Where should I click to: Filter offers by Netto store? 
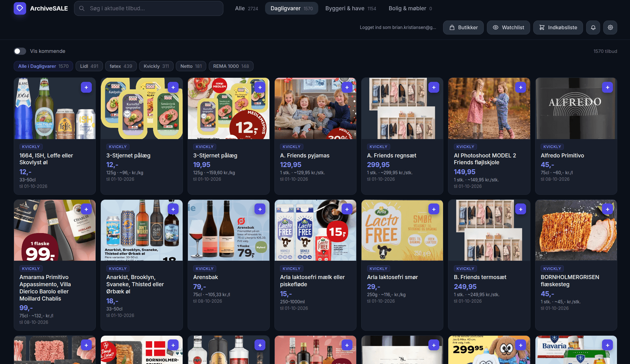click(191, 66)
